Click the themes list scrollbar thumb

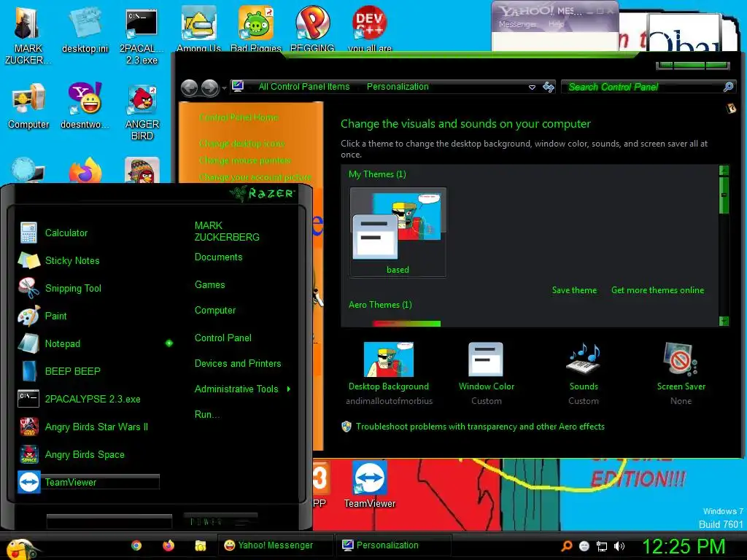[x=724, y=195]
